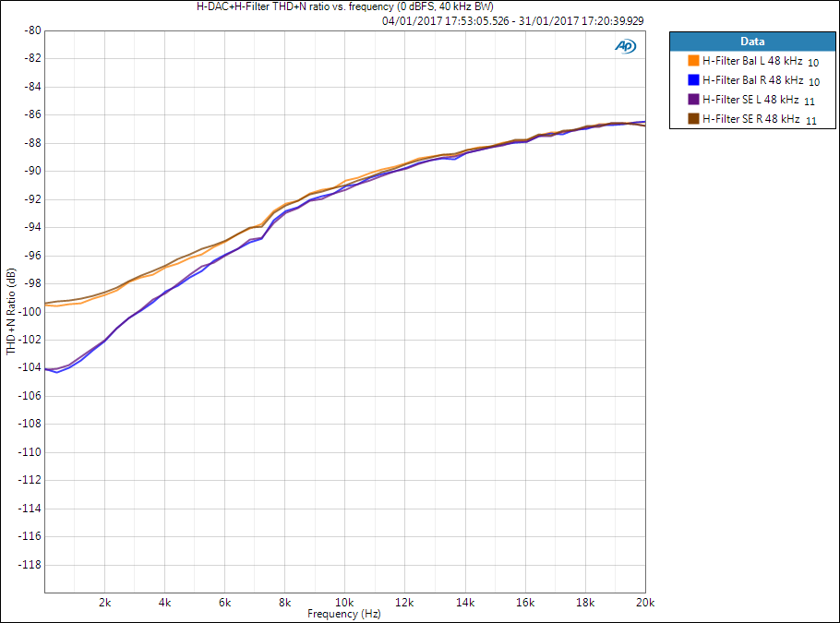The image size is (840, 623).
Task: Click the purple H-Filter SE L swatch
Action: (x=694, y=99)
